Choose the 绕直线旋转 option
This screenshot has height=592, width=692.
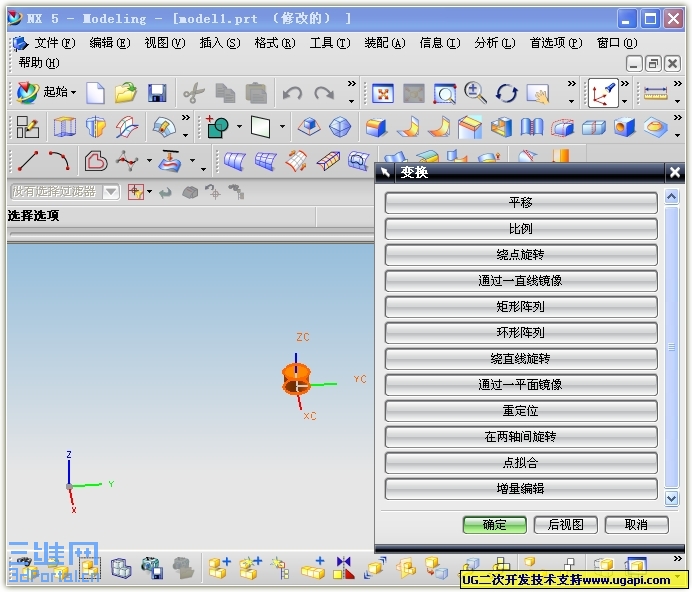[521, 359]
